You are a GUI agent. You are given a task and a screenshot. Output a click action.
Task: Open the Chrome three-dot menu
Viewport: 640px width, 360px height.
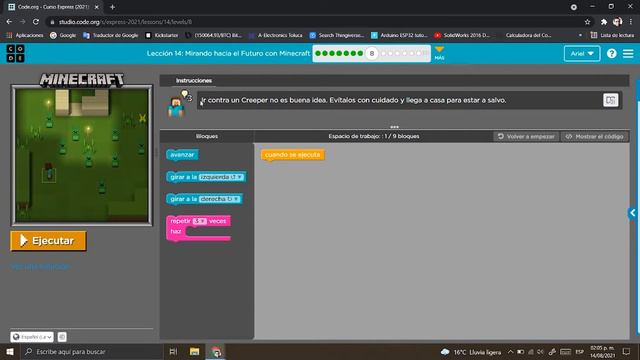[631, 22]
